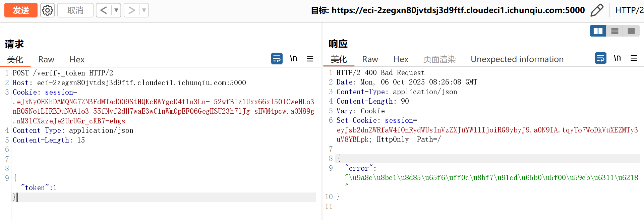This screenshot has width=644, height=220.
Task: Toggle non-printable \n characters in response
Action: pos(617,58)
